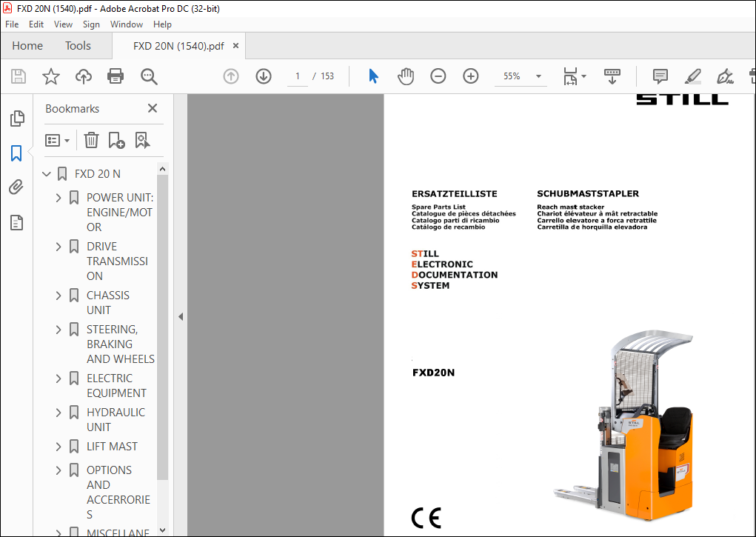
Task: Expand LIFT MAST bookmark
Action: 58,447
